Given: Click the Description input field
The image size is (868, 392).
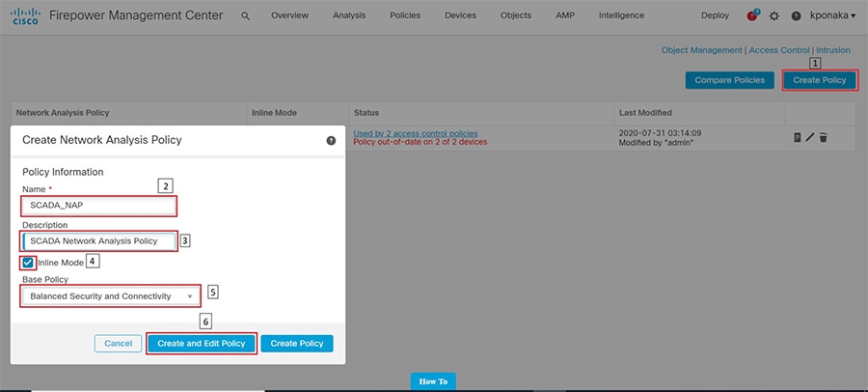Looking at the screenshot, I should 99,241.
